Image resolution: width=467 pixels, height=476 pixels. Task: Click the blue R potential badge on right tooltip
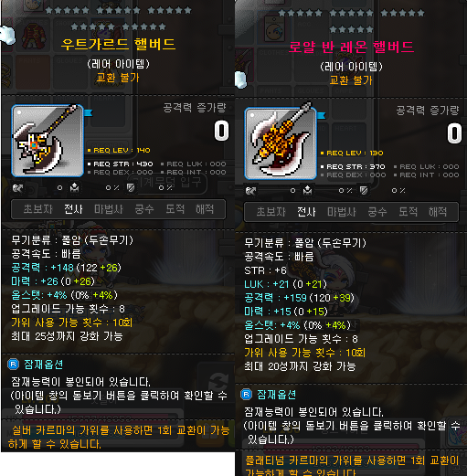pyautogui.click(x=246, y=395)
